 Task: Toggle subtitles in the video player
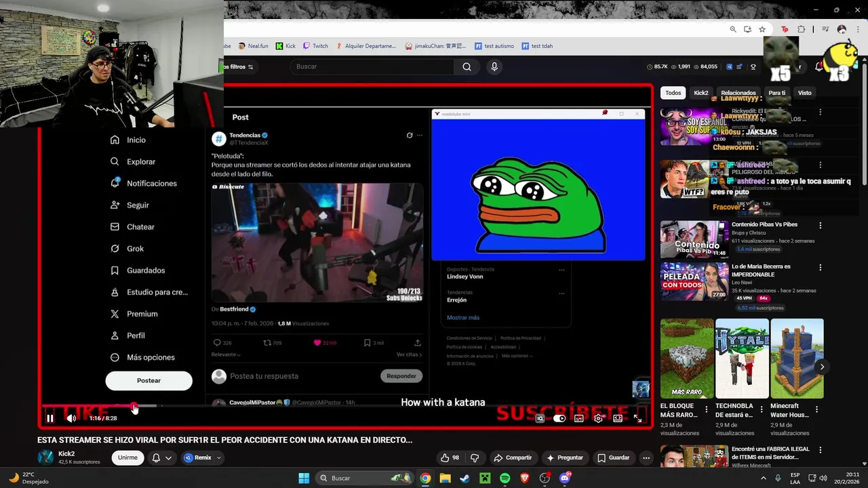[x=578, y=418]
